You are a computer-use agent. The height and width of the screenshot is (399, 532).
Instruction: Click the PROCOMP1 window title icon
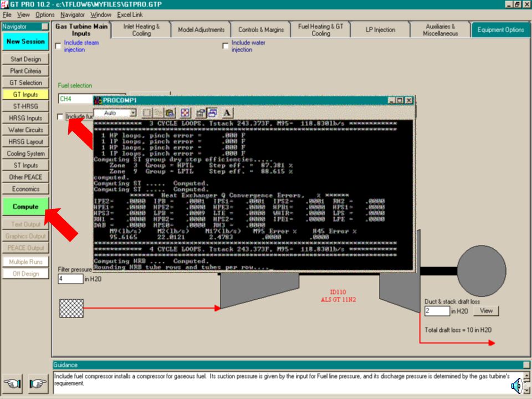pos(98,100)
